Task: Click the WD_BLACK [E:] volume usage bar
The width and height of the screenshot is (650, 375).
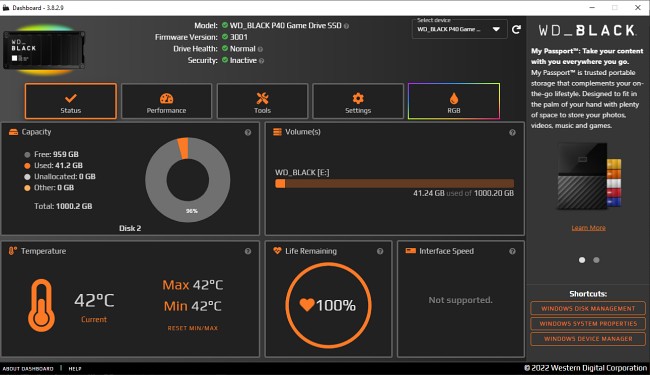Action: click(394, 184)
